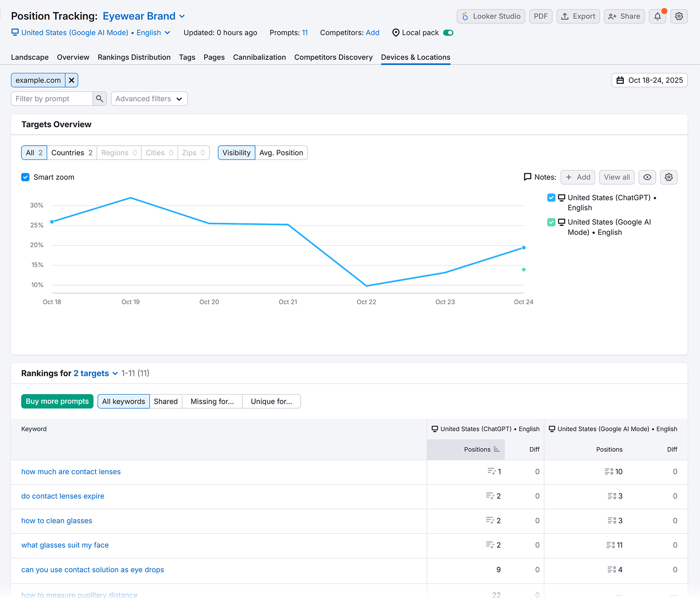The height and width of the screenshot is (605, 700).
Task: Switch to the Cannibalization tab
Action: tap(259, 57)
